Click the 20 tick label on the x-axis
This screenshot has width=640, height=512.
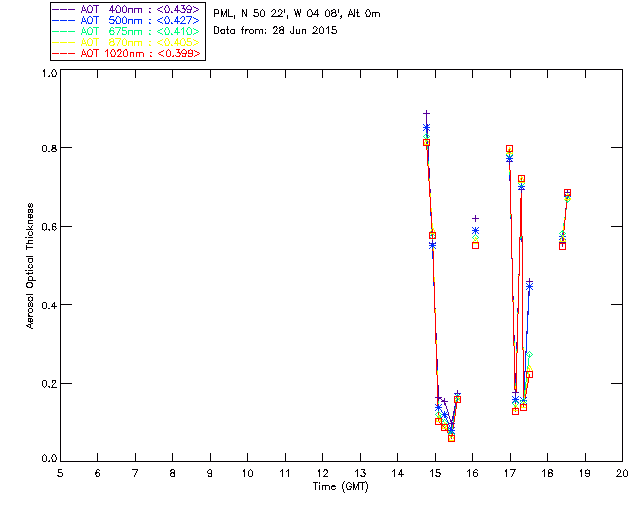pyautogui.click(x=622, y=473)
